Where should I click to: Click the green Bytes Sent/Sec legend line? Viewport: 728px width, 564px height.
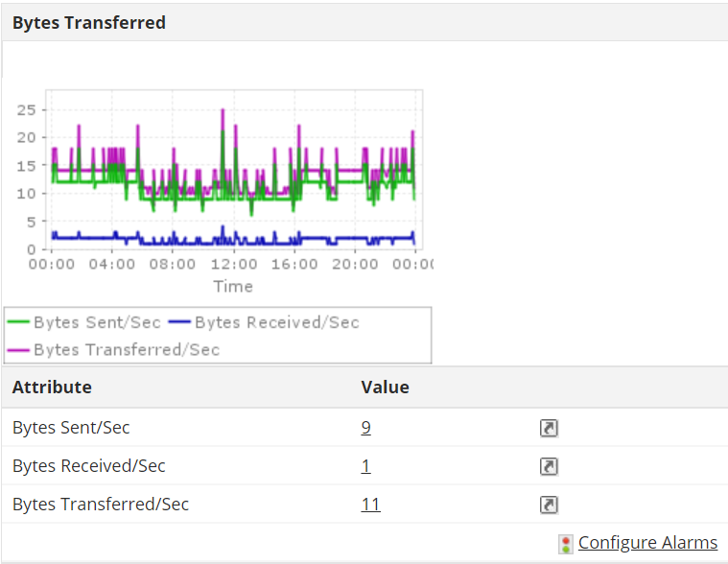(19, 322)
